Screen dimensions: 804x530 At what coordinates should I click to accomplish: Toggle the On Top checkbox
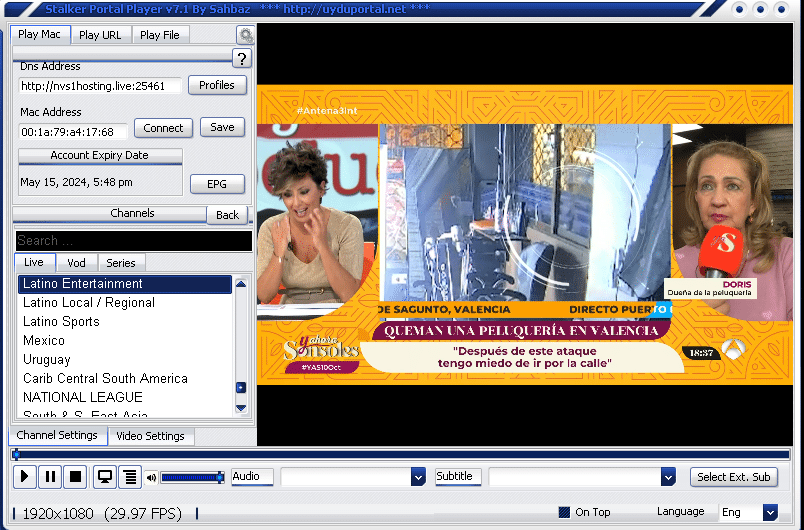[x=564, y=512]
